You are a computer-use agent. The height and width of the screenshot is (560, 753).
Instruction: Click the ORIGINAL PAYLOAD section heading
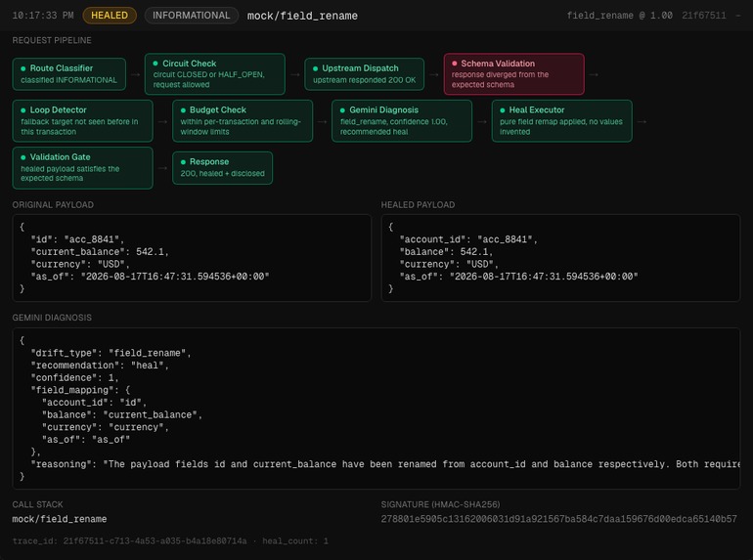(53, 205)
